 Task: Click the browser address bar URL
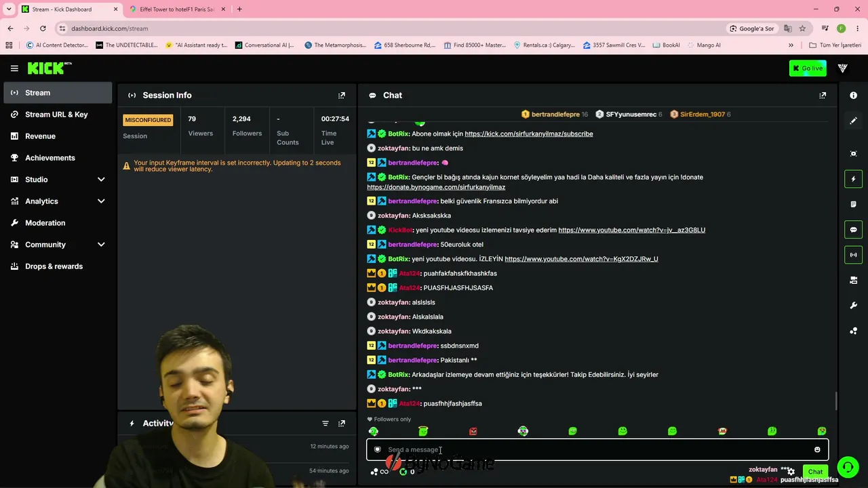tap(110, 28)
